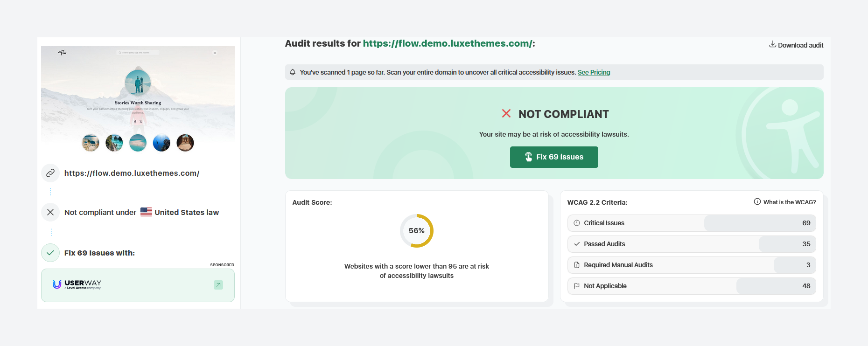Expand the Passed Audits row
The image size is (868, 346).
click(x=691, y=244)
